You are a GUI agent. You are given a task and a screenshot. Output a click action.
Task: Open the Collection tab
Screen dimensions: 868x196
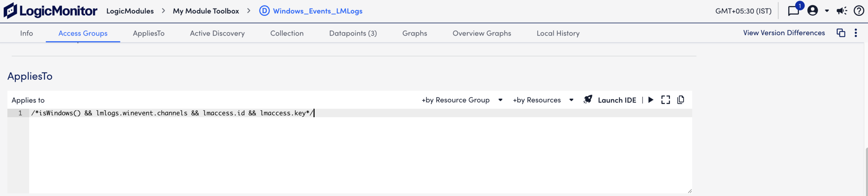pyautogui.click(x=287, y=33)
